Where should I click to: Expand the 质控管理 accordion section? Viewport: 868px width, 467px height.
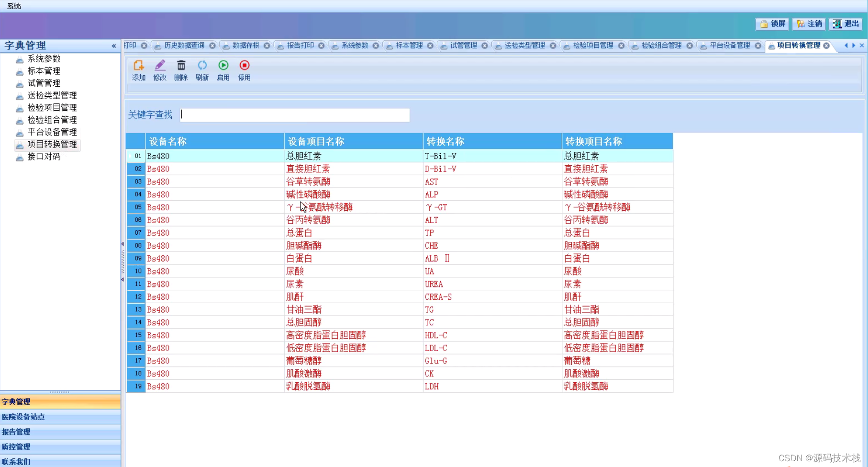pos(60,446)
